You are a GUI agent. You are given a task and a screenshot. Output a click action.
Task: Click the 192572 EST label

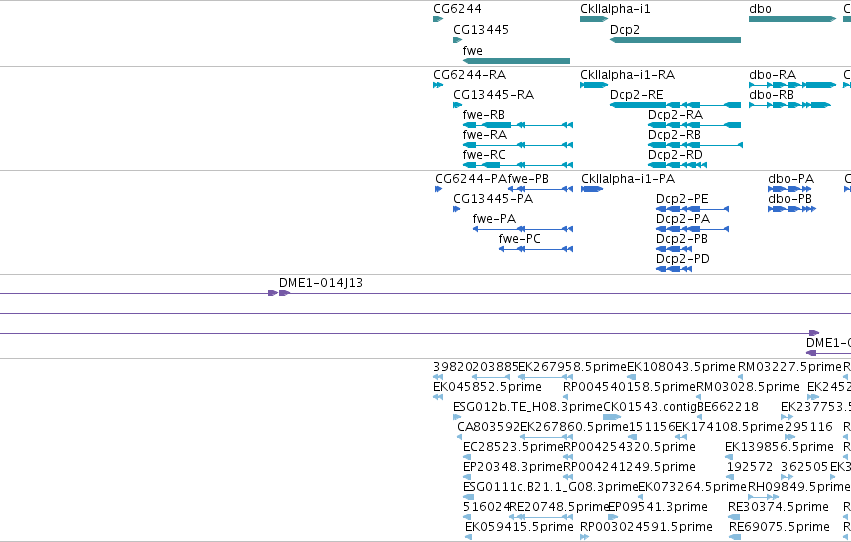pyautogui.click(x=750, y=467)
